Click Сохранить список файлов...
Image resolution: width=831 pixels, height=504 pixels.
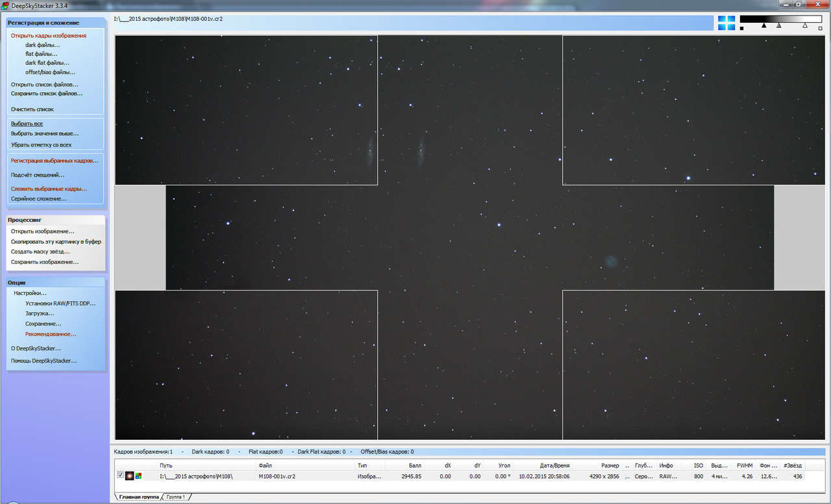point(47,93)
